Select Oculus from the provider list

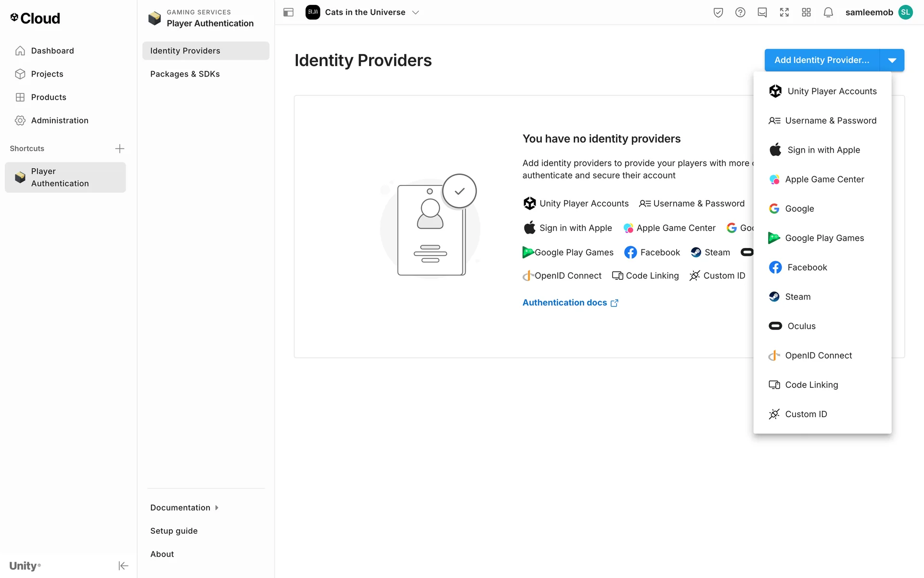coord(801,326)
